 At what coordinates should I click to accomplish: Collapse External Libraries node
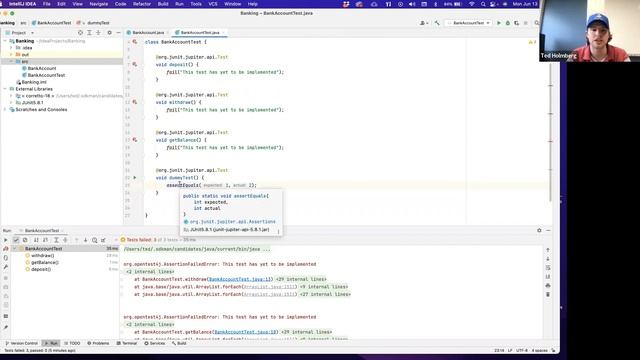tap(5, 89)
